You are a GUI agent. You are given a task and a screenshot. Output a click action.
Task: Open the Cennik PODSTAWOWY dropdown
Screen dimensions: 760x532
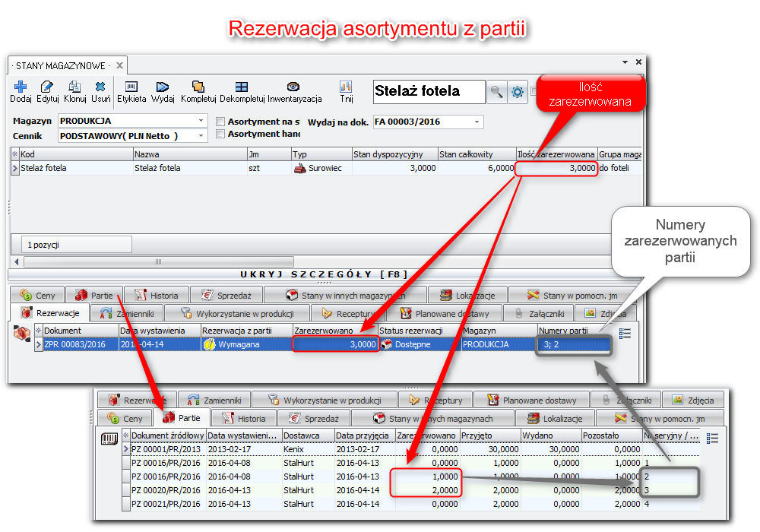(x=201, y=136)
